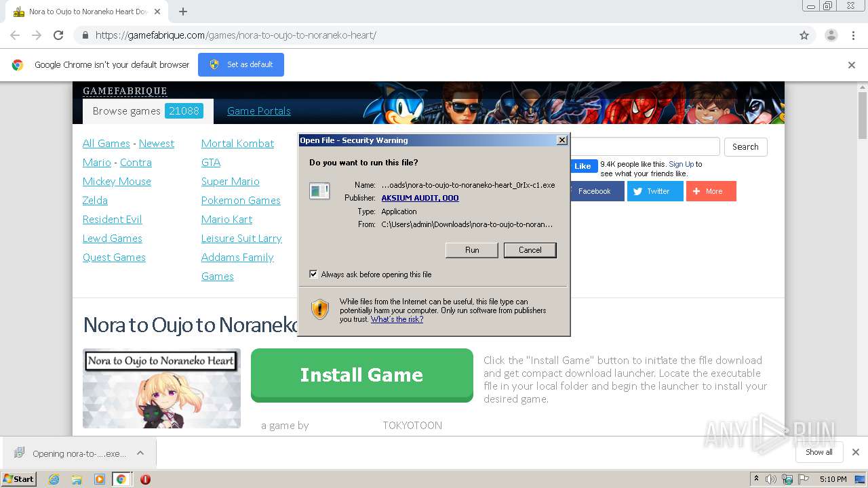This screenshot has width=868, height=488.
Task: Open All Games link
Action: pos(106,144)
